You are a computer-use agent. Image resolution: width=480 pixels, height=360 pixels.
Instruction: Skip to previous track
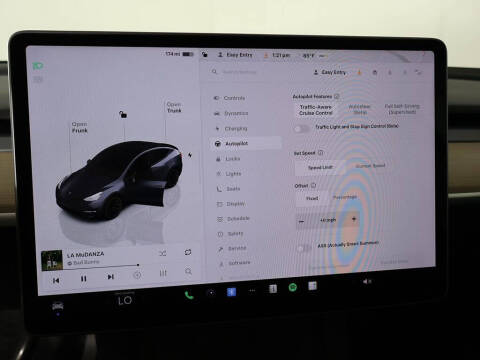click(56, 280)
